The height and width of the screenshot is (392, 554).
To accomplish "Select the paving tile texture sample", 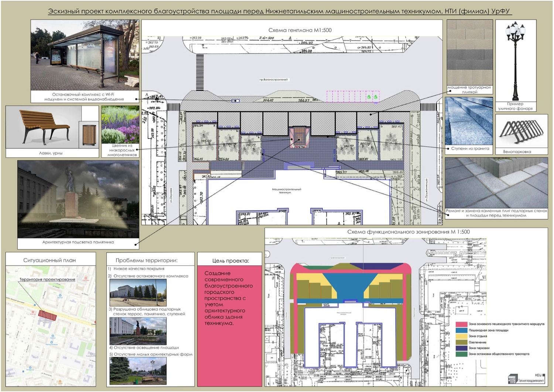I will click(x=470, y=52).
